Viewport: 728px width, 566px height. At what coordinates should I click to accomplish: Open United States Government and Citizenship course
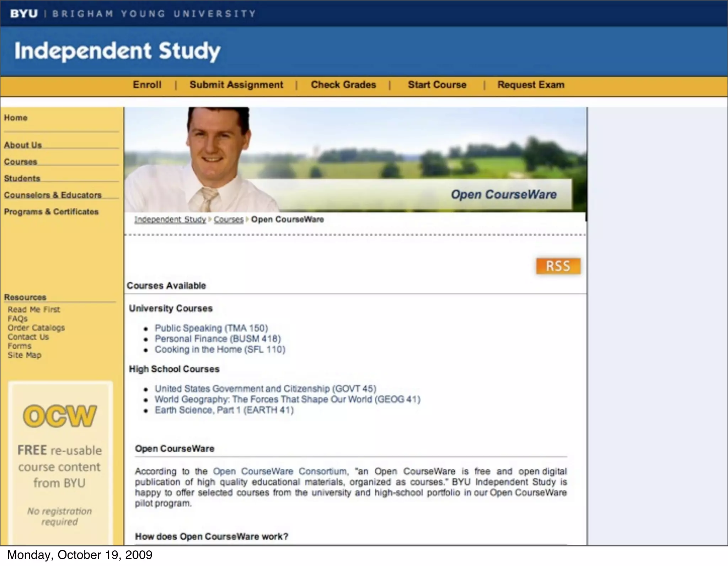tap(265, 389)
